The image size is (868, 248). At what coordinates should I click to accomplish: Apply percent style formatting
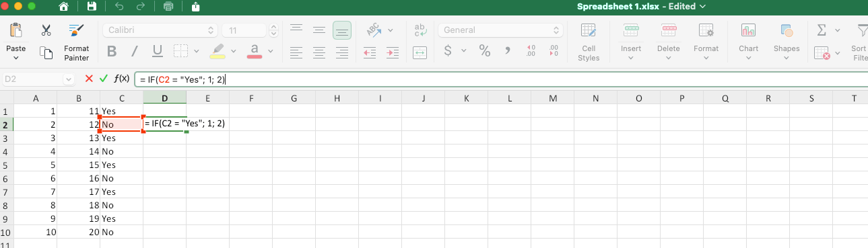484,50
